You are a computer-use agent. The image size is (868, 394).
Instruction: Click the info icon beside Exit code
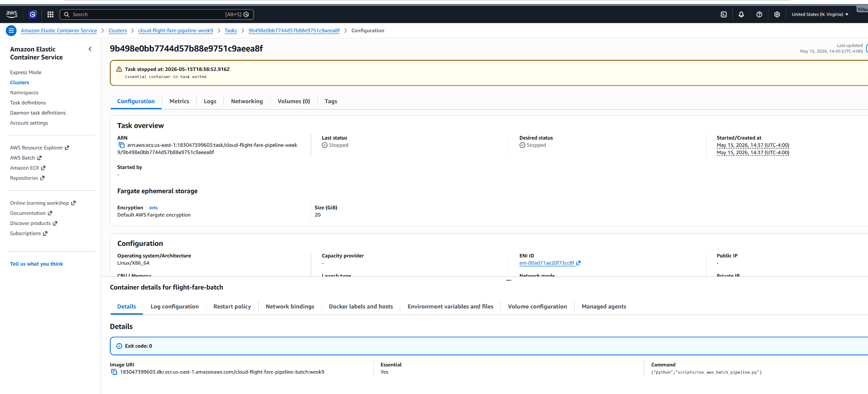(119, 346)
